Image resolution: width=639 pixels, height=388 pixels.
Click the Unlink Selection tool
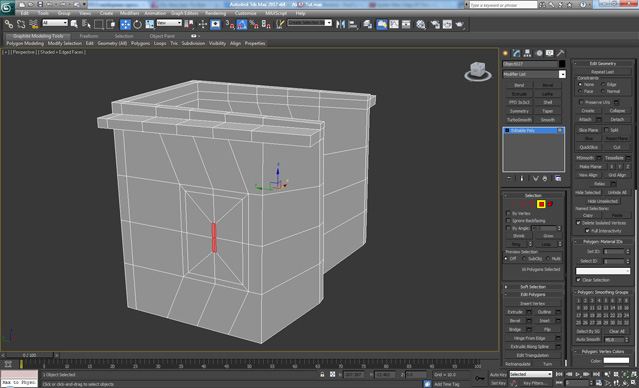coord(21,24)
